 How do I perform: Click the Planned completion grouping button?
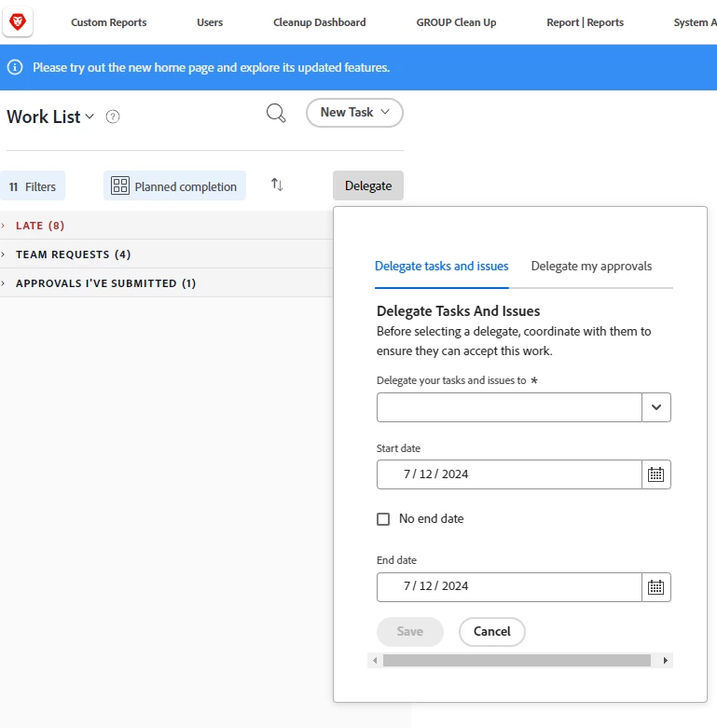pyautogui.click(x=174, y=186)
